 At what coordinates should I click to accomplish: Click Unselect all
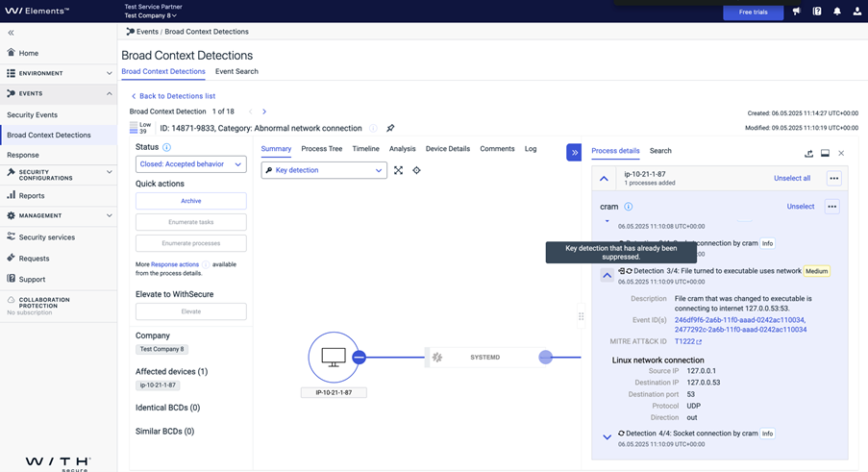[x=792, y=178]
